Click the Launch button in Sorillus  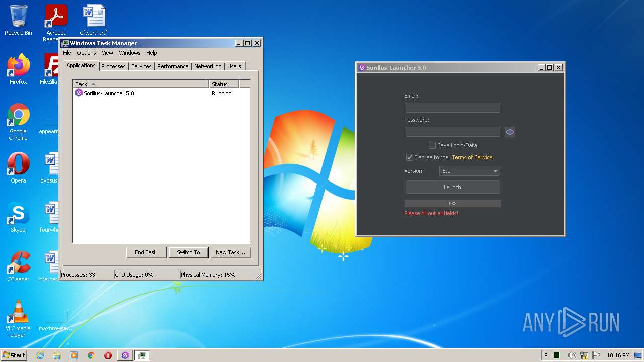tap(452, 187)
